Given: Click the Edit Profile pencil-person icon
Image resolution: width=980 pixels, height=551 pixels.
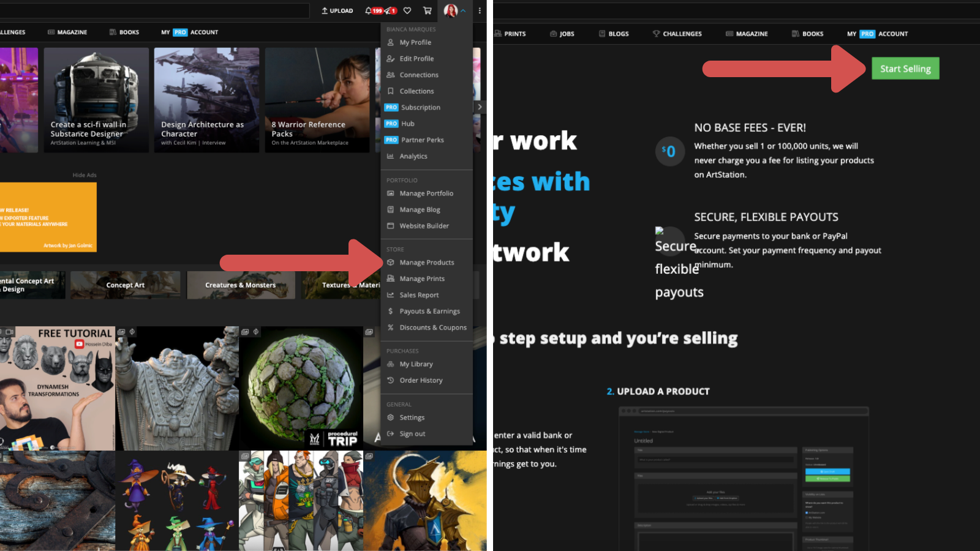Looking at the screenshot, I should coord(390,59).
